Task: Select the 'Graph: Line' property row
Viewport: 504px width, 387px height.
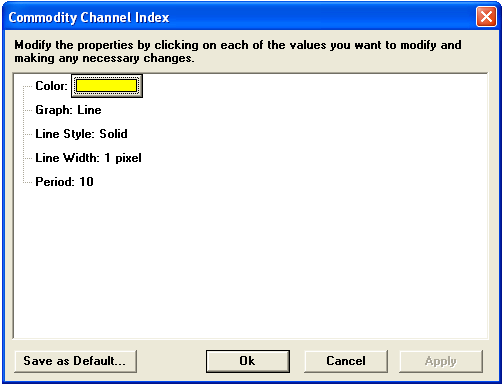Action: [x=68, y=110]
